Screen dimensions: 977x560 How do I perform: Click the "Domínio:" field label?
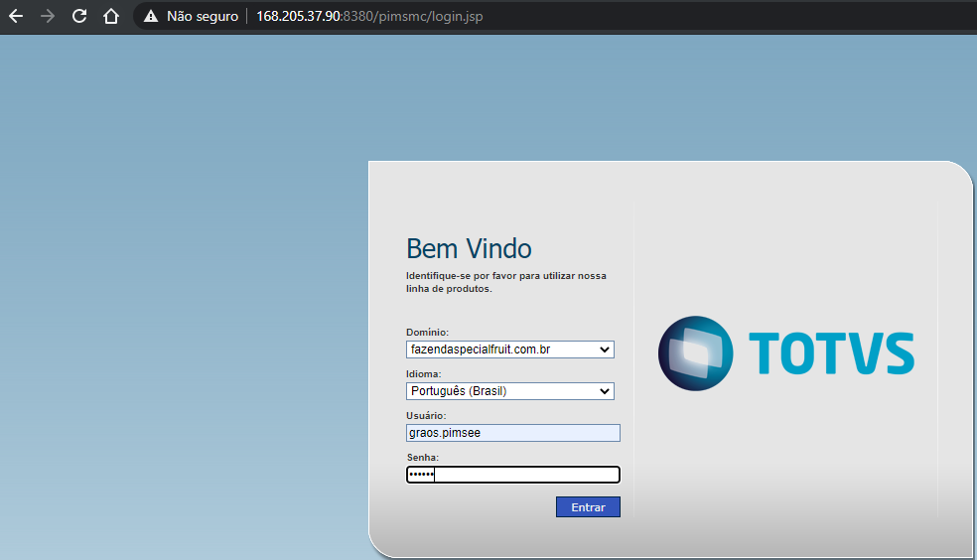[x=428, y=332]
